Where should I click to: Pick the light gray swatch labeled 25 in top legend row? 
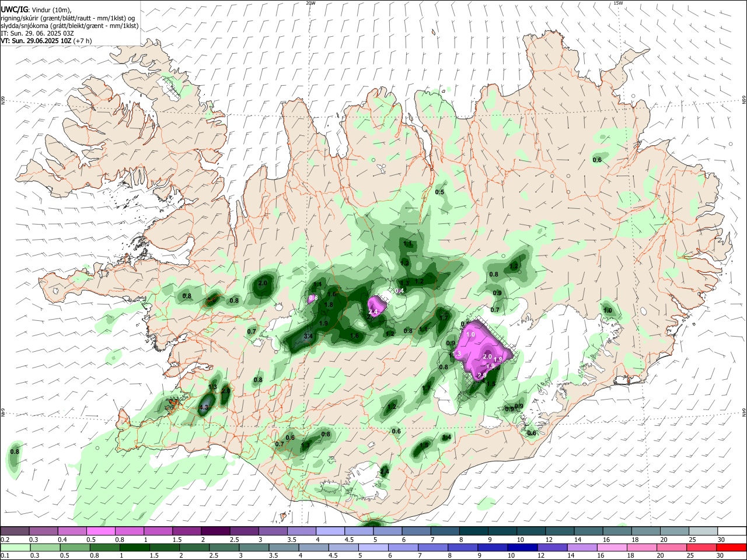703,531
